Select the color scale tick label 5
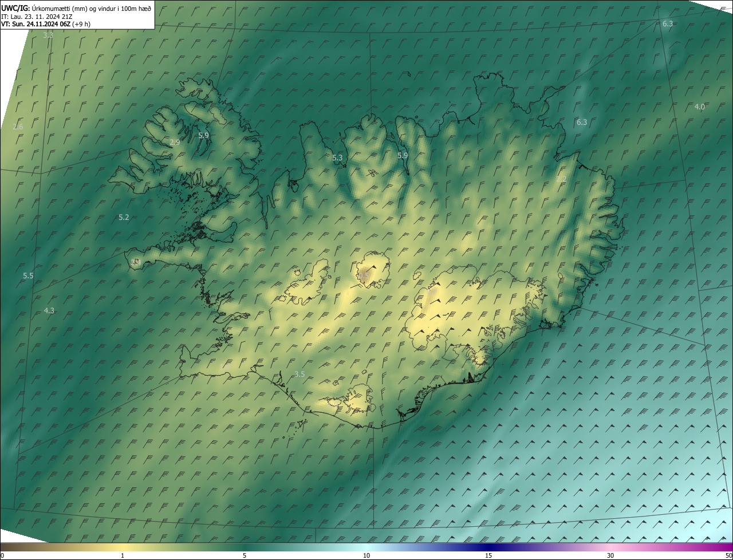The width and height of the screenshot is (733, 560). [245, 555]
